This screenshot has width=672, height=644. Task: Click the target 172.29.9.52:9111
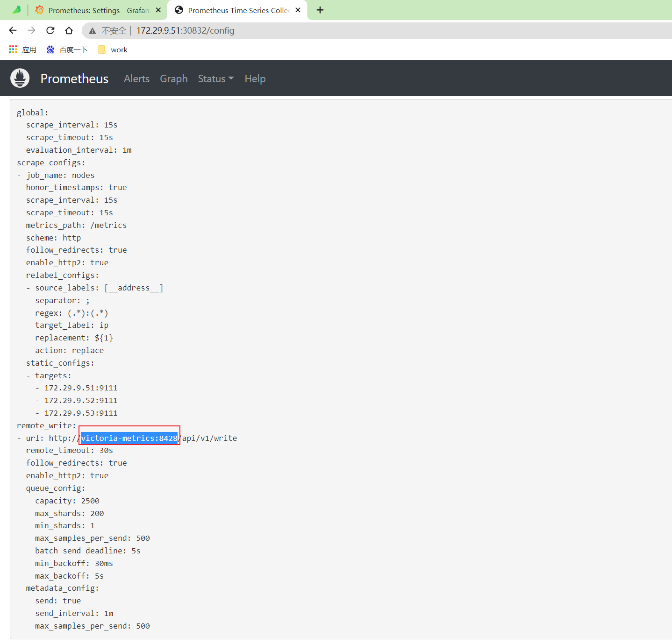[81, 400]
